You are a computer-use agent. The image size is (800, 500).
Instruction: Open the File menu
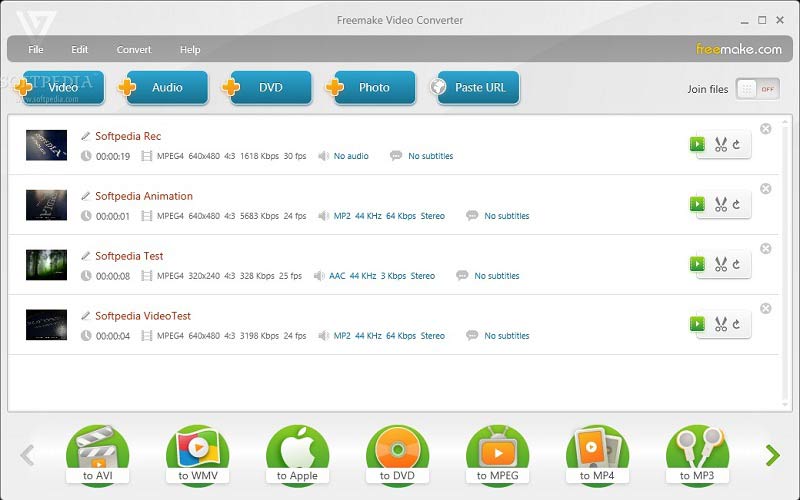(x=36, y=49)
